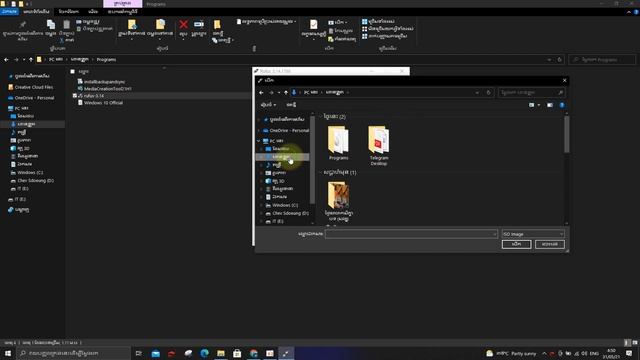
Task: Refresh the open dialog address bar
Action: (489, 93)
